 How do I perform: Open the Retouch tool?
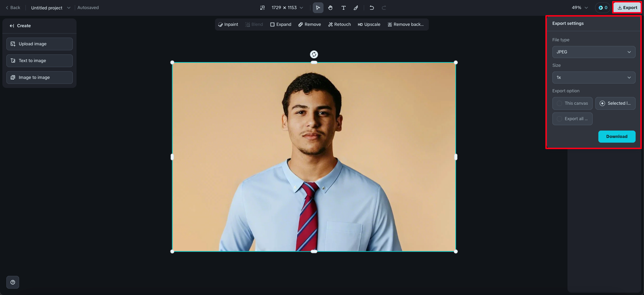[x=339, y=24]
